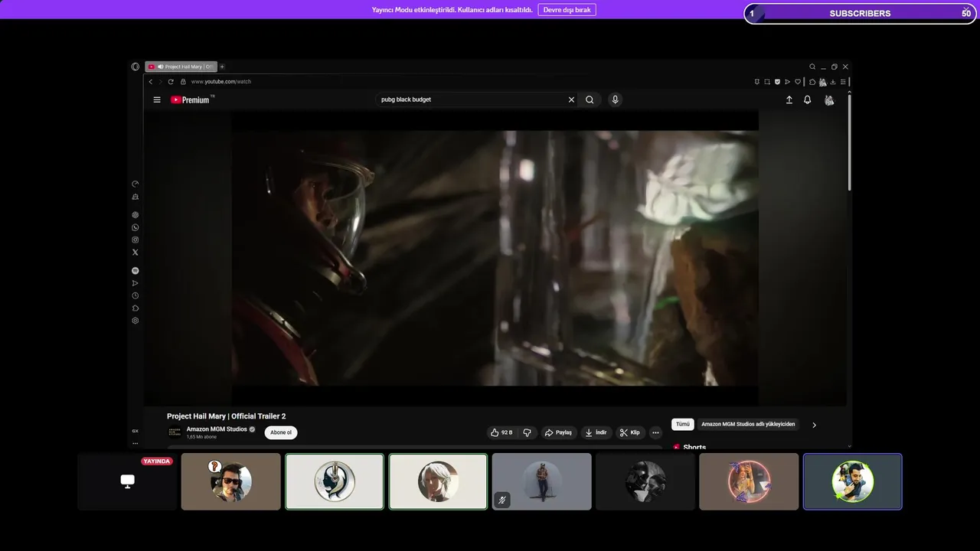Click Devre dışı bırak in purple banner
This screenshot has width=980, height=551.
(x=567, y=10)
